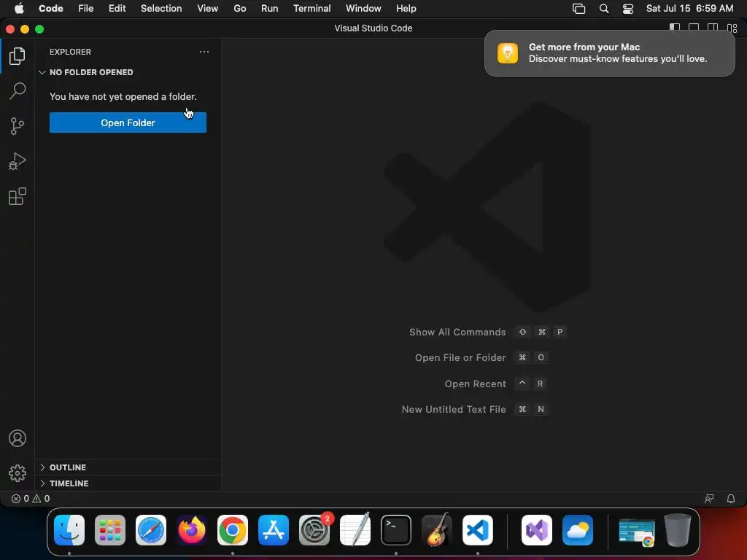Toggle the secondary side bar layout icon
This screenshot has width=747, height=560.
713,28
